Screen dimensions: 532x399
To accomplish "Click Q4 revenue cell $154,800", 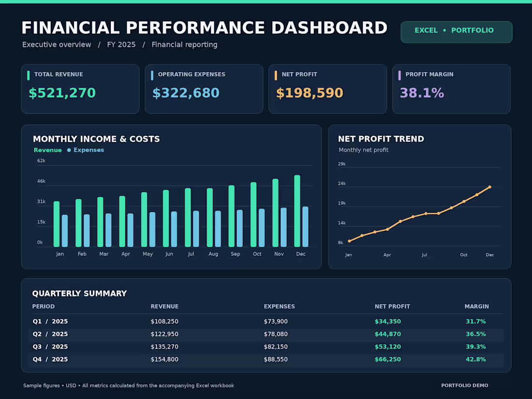I will pyautogui.click(x=164, y=359).
